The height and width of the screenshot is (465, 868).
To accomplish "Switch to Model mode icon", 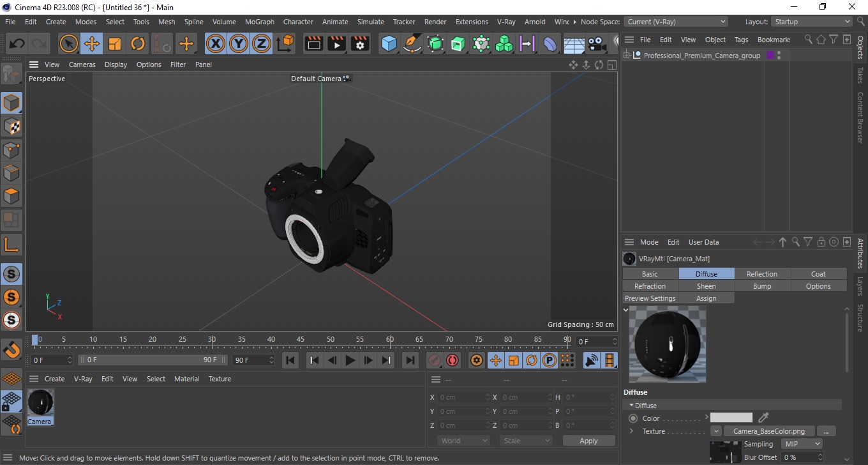I will pos(11,103).
